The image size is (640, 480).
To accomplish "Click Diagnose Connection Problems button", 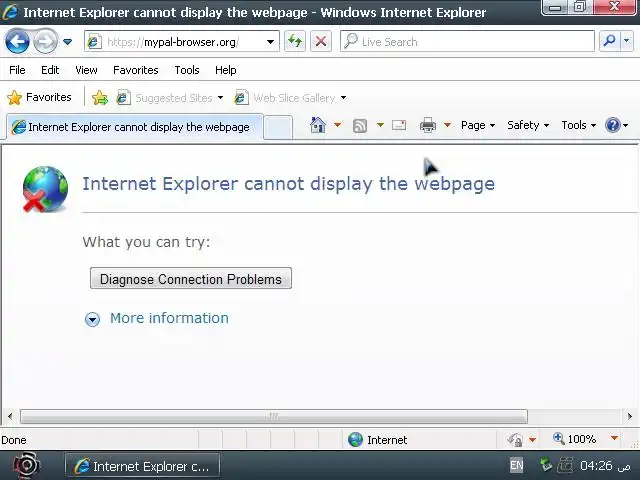I will click(x=191, y=279).
